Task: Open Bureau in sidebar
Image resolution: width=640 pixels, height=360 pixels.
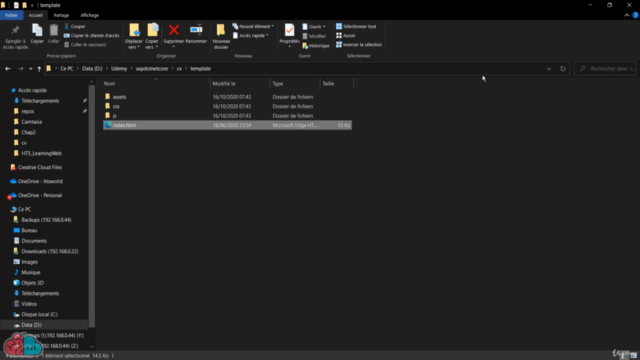Action: click(29, 230)
